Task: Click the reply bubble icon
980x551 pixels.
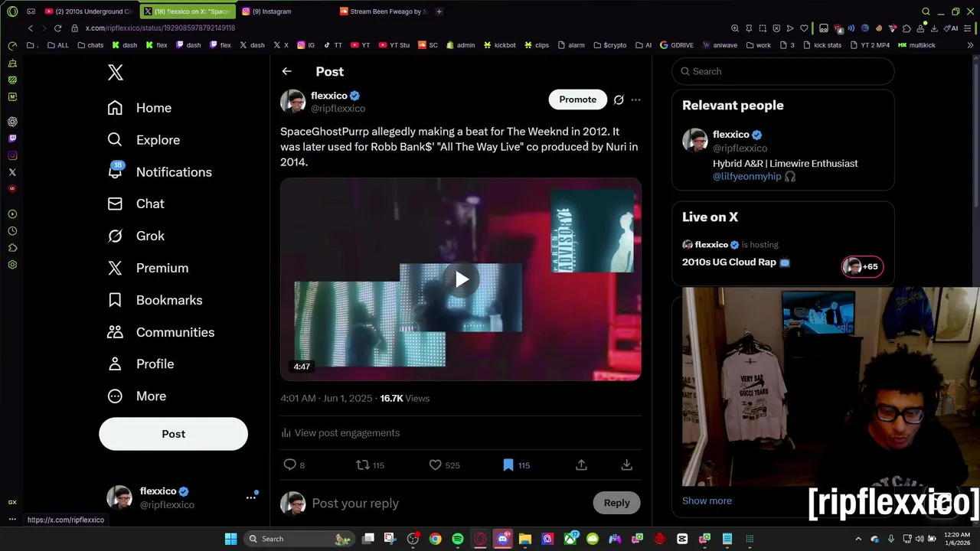Action: (289, 465)
